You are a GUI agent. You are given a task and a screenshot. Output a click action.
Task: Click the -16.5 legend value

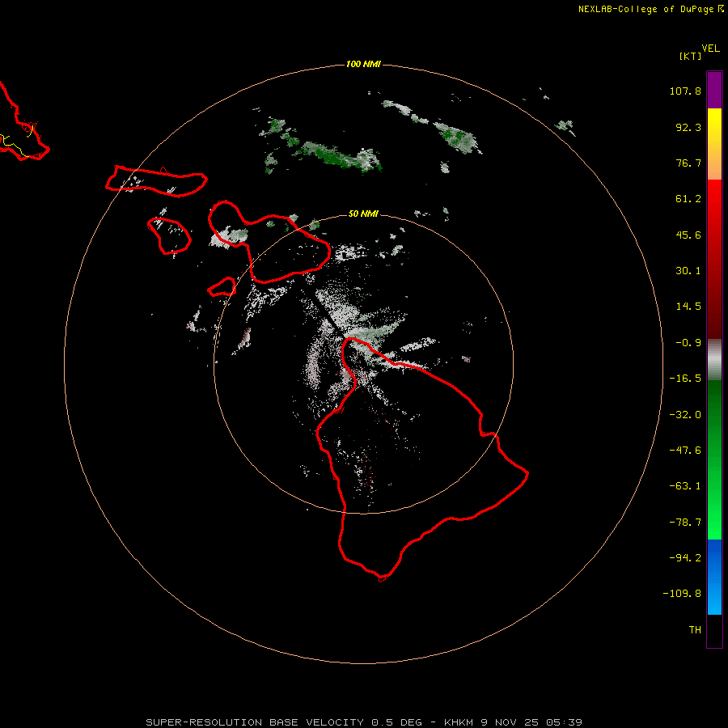pyautogui.click(x=685, y=379)
